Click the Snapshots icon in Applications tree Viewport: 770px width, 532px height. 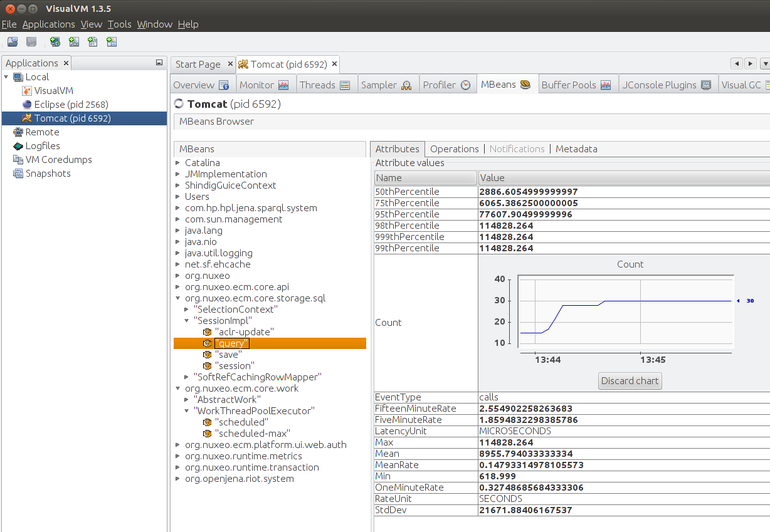[x=18, y=174]
